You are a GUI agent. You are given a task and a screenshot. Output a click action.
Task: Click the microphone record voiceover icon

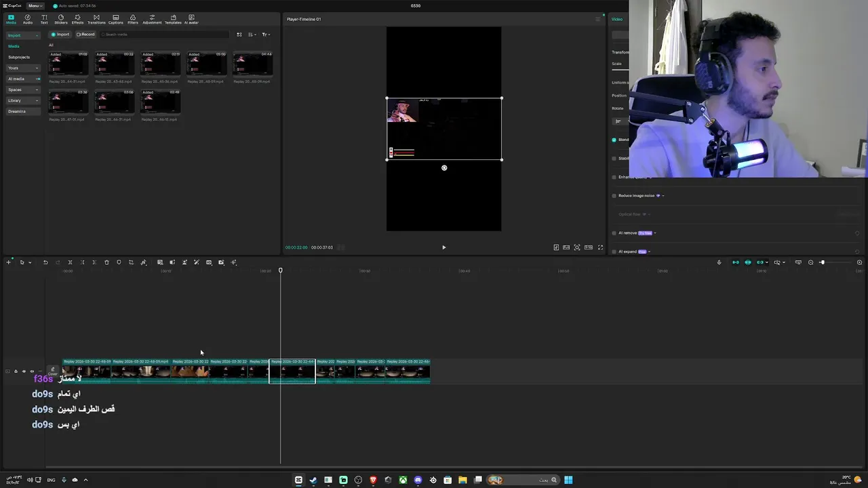[719, 262]
